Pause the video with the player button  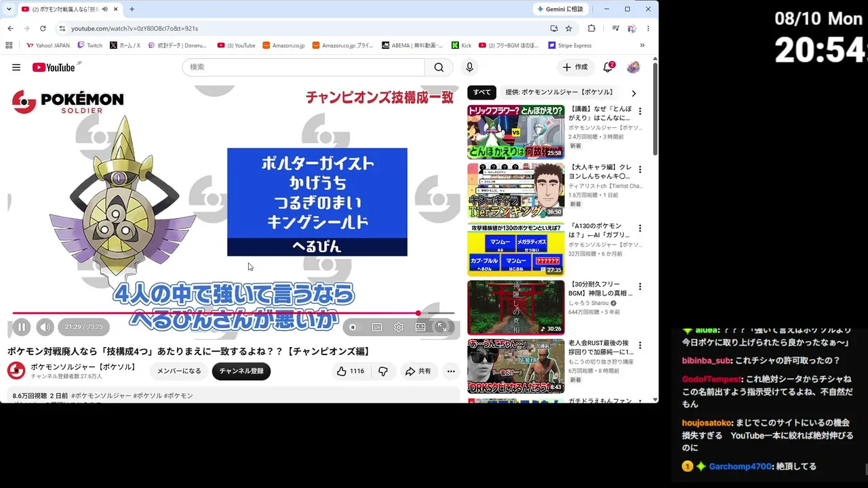pyautogui.click(x=21, y=327)
